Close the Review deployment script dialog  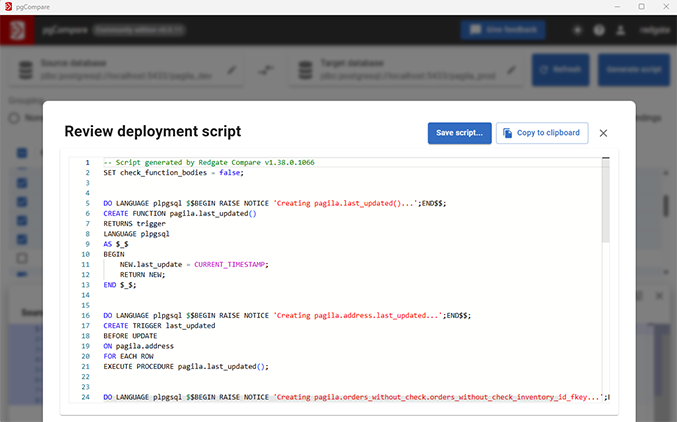(603, 133)
